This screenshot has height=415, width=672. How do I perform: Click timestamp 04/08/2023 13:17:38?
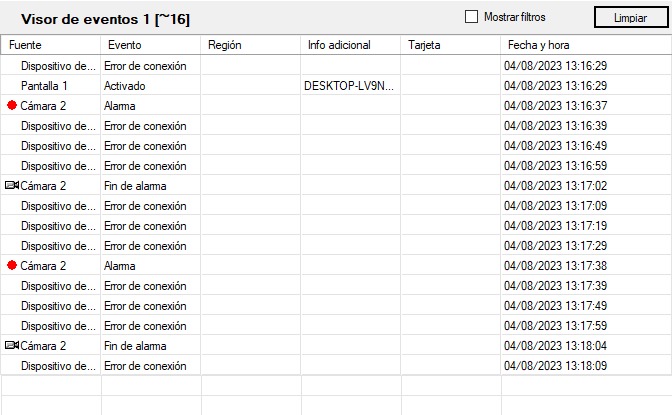tap(558, 265)
